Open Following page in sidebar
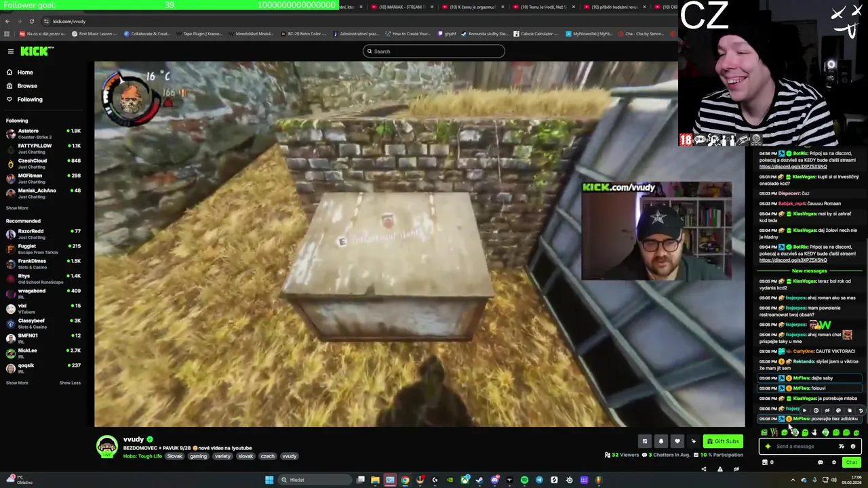 tap(30, 100)
